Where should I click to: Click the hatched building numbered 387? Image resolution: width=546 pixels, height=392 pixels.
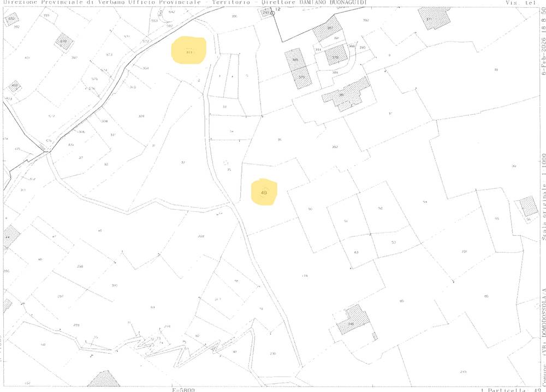click(329, 28)
